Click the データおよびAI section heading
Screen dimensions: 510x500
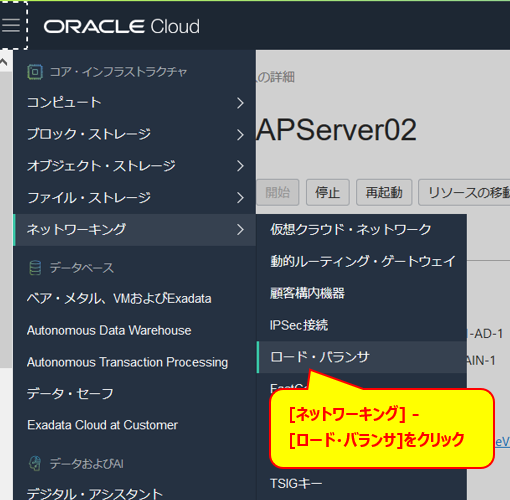coord(86,464)
